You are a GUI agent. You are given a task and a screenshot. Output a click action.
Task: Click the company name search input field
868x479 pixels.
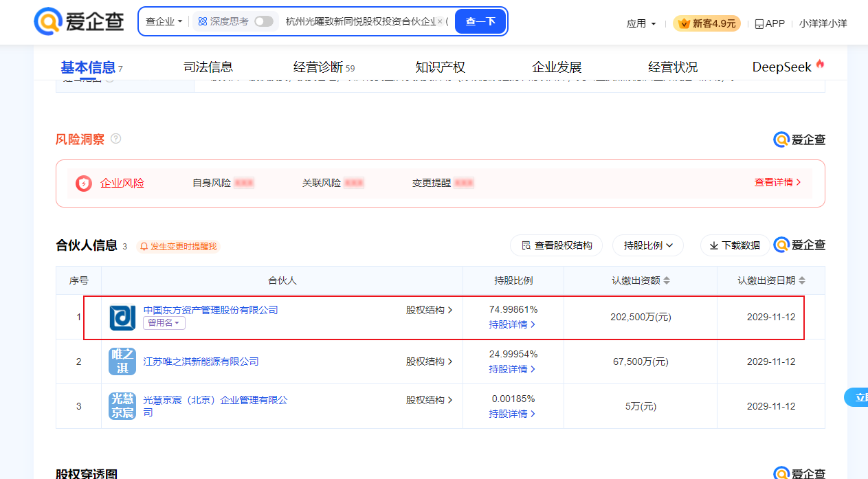(x=359, y=22)
